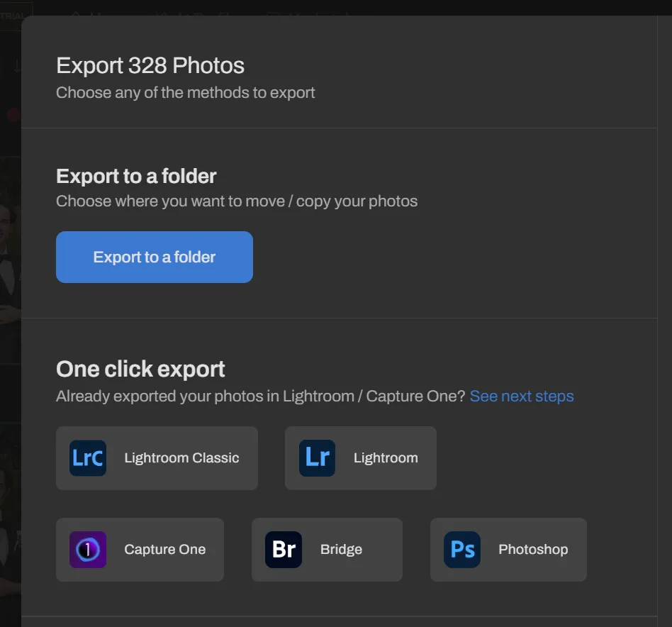
Task: Export photos to Photoshop
Action: point(508,549)
